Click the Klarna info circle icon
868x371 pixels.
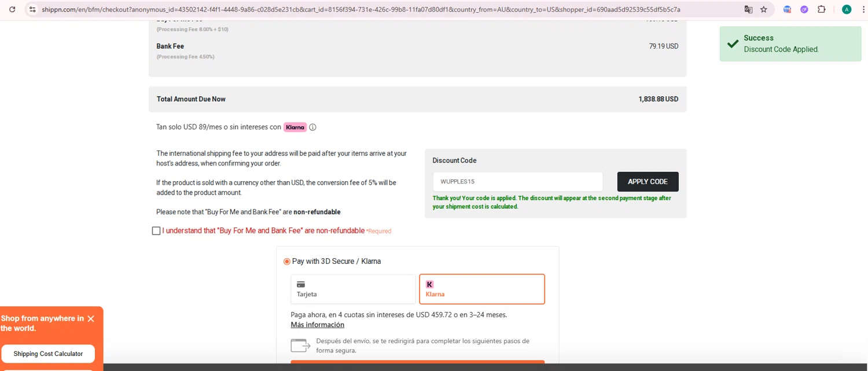(x=312, y=127)
